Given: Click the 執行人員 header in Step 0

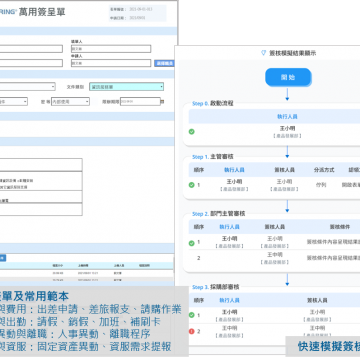Looking at the screenshot, I should pos(287,117).
